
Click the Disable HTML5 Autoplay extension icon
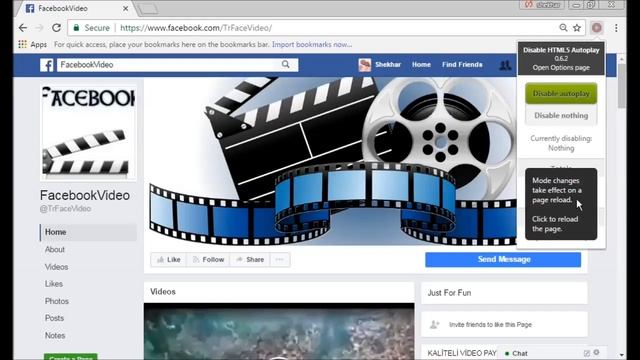click(x=597, y=28)
